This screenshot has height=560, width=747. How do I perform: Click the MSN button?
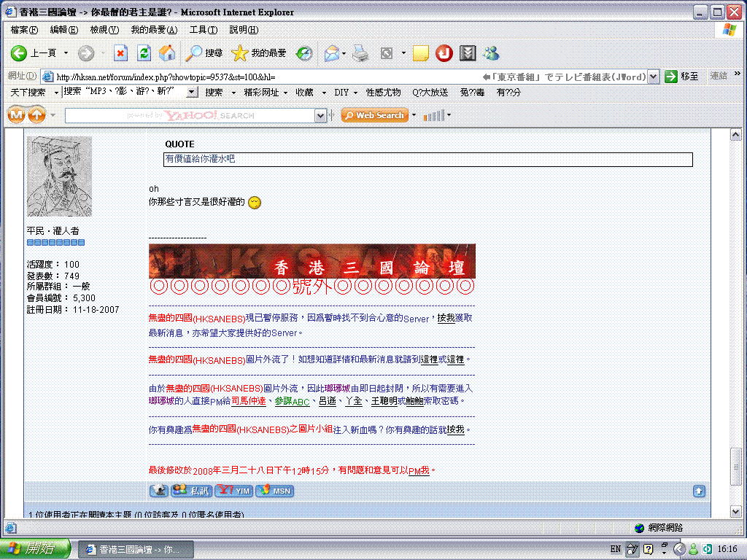(275, 491)
